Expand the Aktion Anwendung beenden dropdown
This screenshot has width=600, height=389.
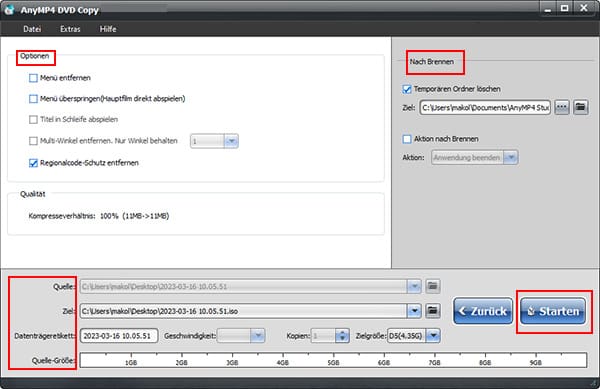510,157
